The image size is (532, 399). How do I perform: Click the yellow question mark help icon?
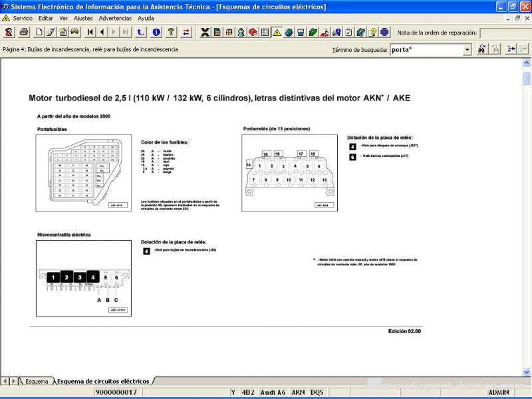pyautogui.click(x=171, y=32)
